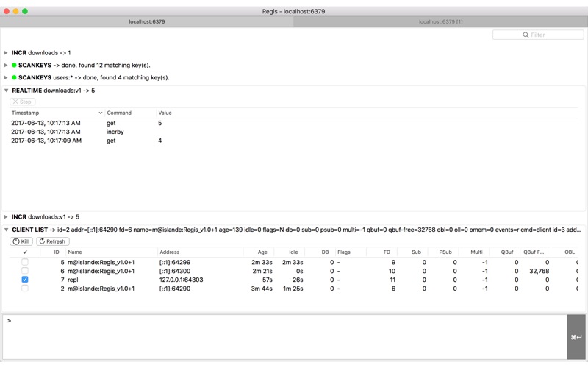The image size is (588, 368).
Task: Click the 3m 44s age value
Action: (262, 289)
